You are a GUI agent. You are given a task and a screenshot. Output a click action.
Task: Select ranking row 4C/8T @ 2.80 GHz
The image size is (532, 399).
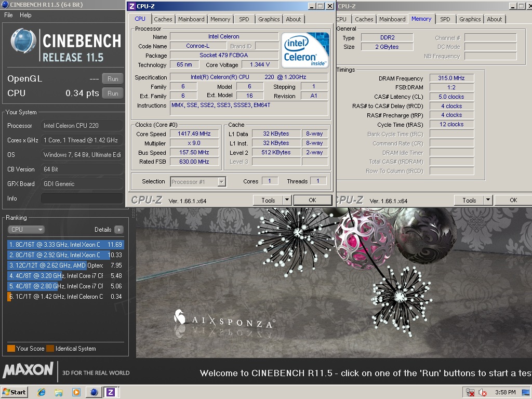tap(65, 286)
